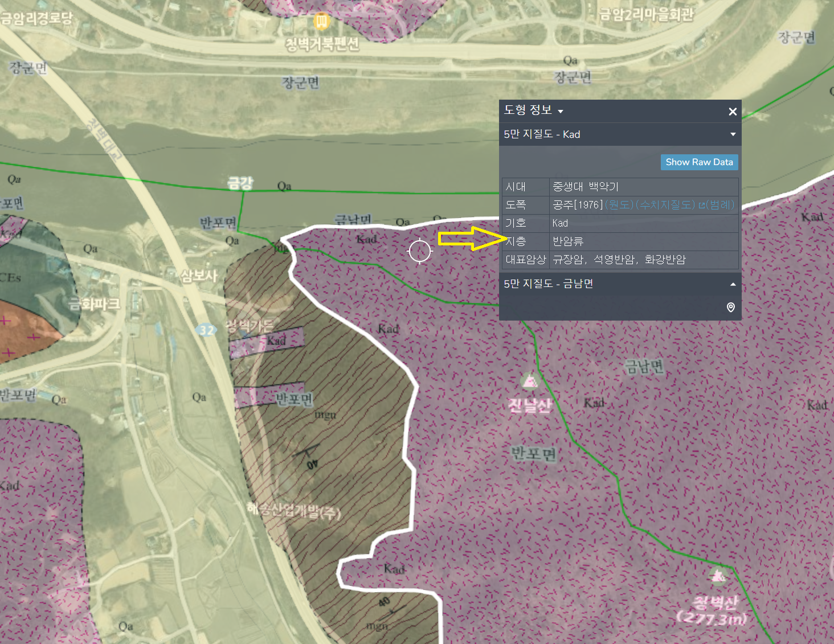Click the 진날산 mountain peak icon
Screen dimensions: 834x644
click(530, 380)
